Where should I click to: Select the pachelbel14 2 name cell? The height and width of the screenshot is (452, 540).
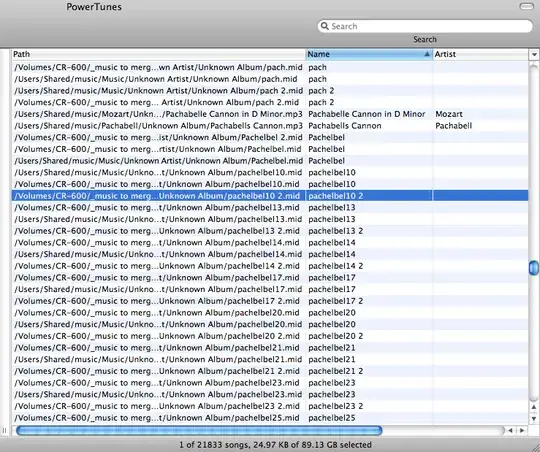pyautogui.click(x=369, y=266)
